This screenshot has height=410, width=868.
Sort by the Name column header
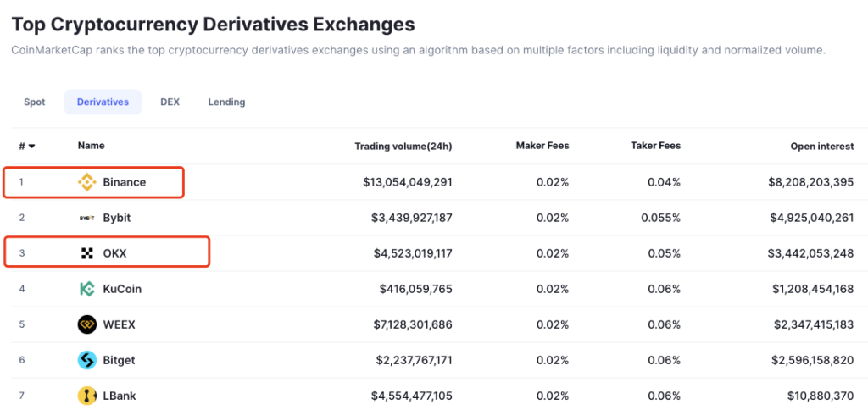(92, 146)
